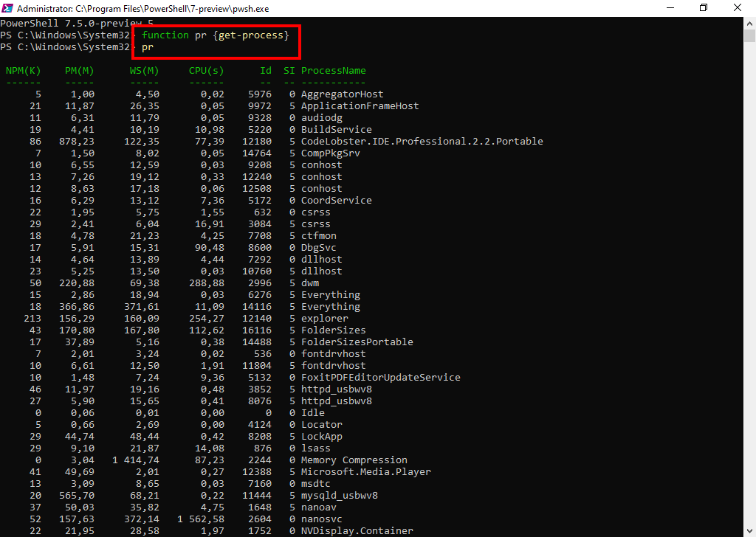Image resolution: width=756 pixels, height=537 pixels.
Task: Click the NVDisplay.Container process name
Action: tap(357, 531)
